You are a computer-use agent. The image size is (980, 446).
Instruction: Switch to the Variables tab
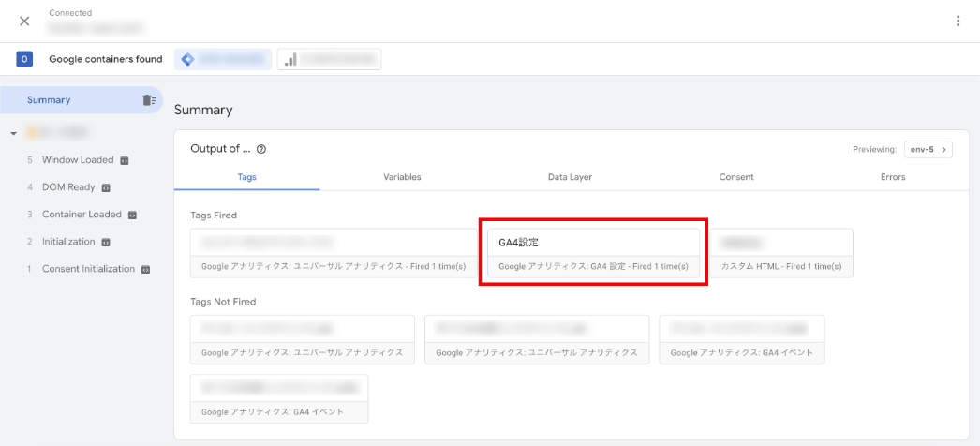click(403, 177)
